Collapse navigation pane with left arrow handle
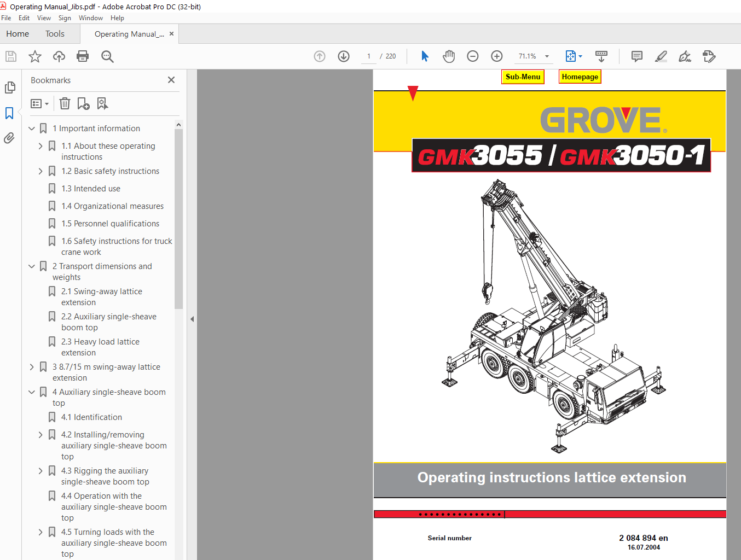Image resolution: width=741 pixels, height=560 pixels. tap(192, 319)
